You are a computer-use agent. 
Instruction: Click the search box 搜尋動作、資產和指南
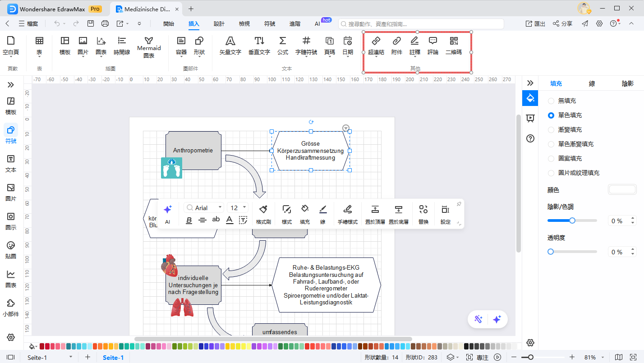421,24
